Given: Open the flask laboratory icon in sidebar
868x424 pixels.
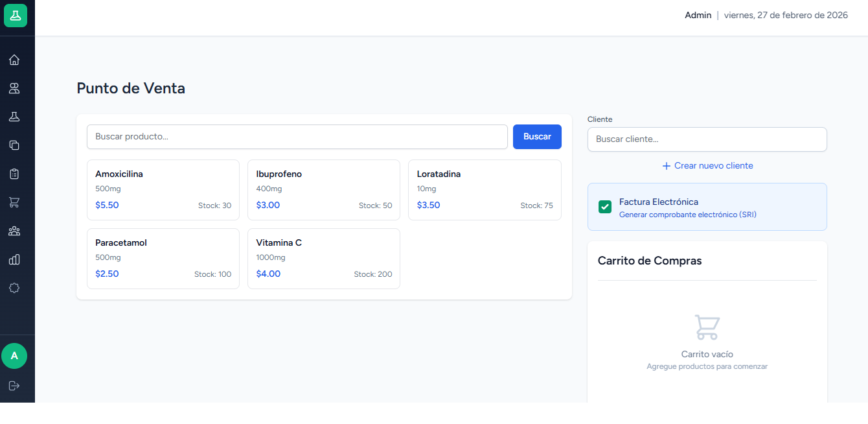Looking at the screenshot, I should coord(14,117).
